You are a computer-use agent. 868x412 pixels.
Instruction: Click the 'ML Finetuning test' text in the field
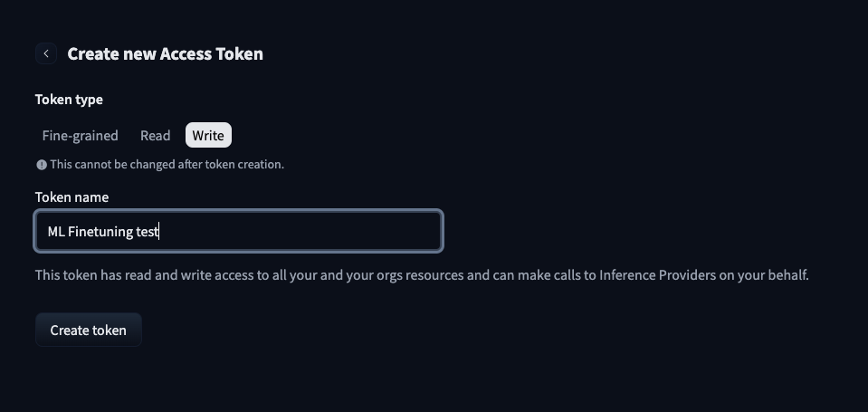(x=102, y=232)
